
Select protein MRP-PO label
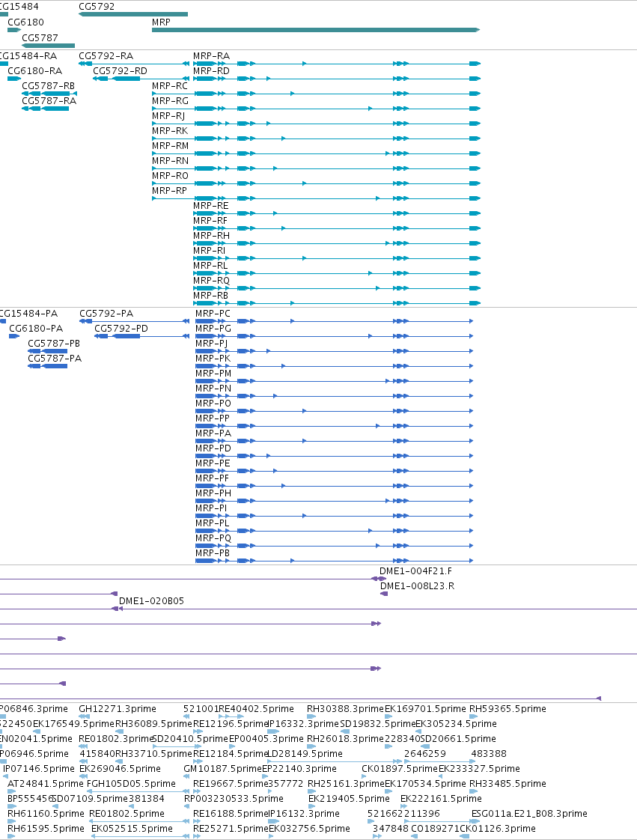[x=213, y=404]
